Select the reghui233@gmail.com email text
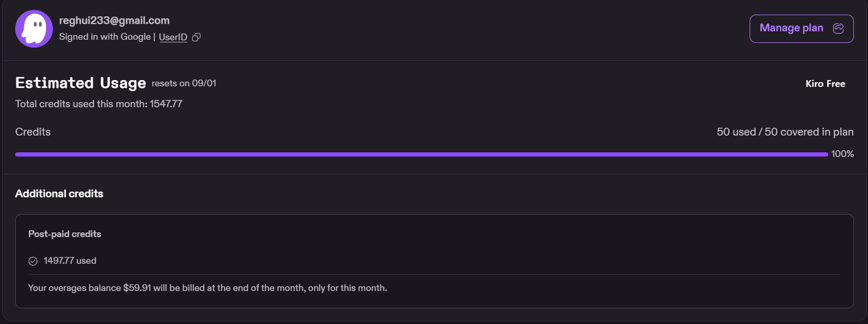Screen dimensions: 868x324 114,20
